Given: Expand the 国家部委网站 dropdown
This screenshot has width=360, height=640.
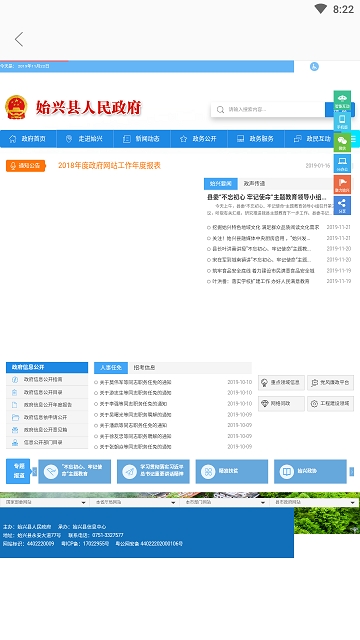Looking at the screenshot, I should 44,502.
